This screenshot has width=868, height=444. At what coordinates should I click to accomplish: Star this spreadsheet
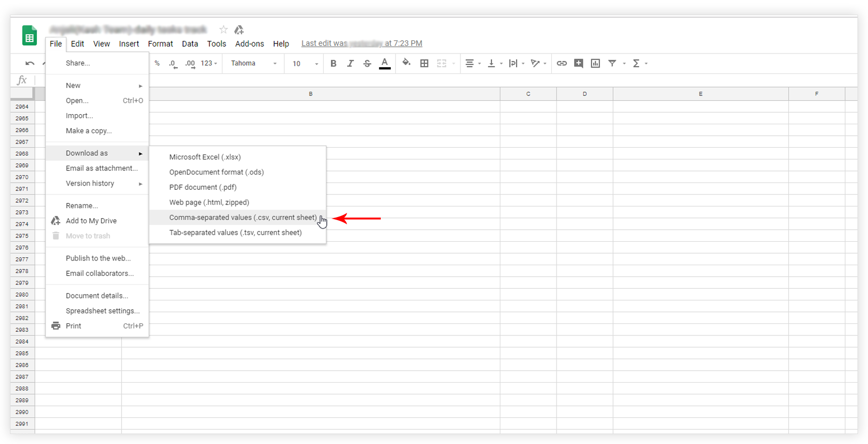click(223, 30)
